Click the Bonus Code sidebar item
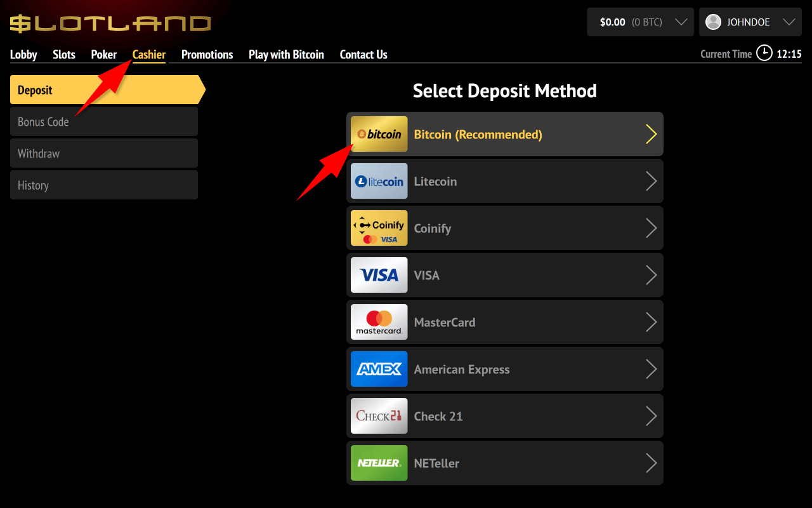This screenshot has width=812, height=508. coord(103,121)
